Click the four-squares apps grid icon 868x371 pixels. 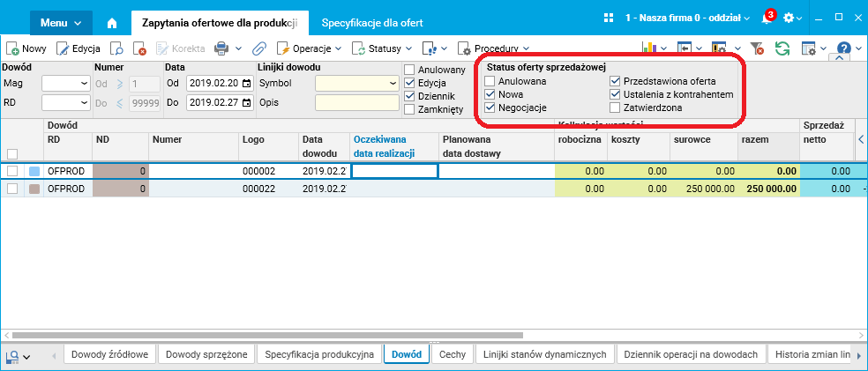coord(609,18)
